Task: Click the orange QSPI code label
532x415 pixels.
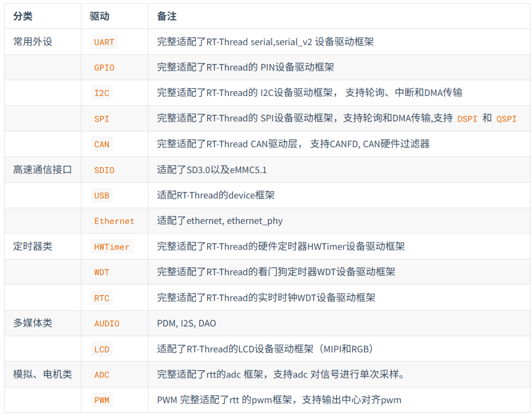Action: click(x=506, y=119)
